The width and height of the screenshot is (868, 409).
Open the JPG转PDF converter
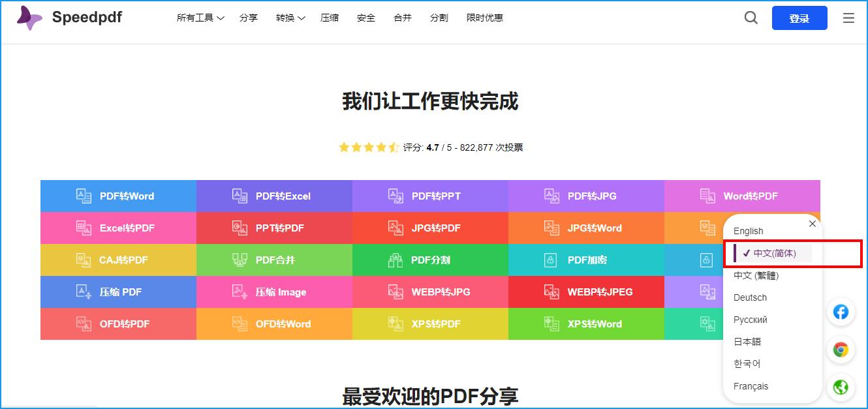point(429,228)
